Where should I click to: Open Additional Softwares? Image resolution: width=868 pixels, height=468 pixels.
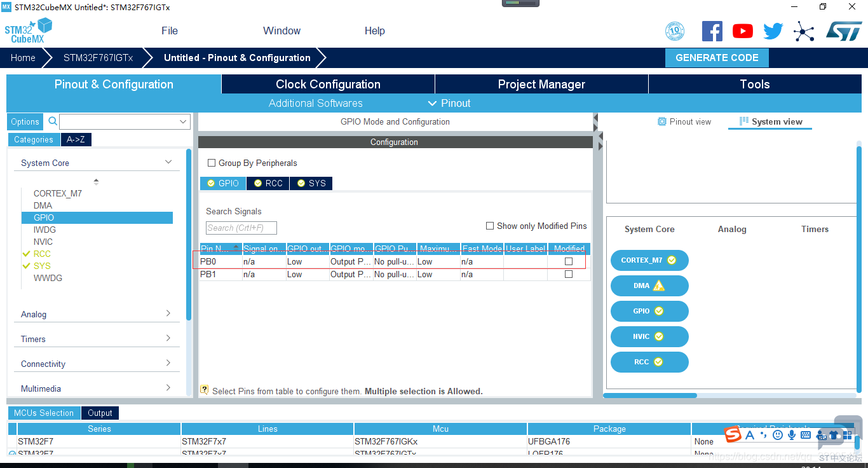316,103
